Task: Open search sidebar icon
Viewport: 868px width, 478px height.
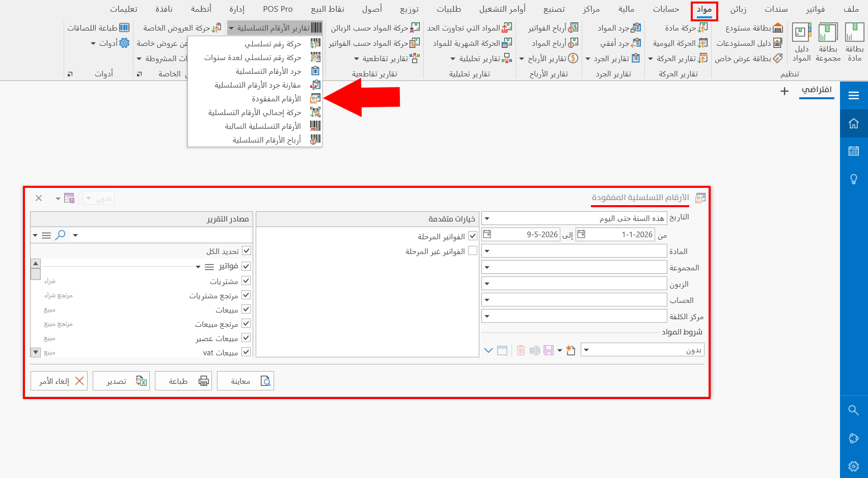Action: (854, 410)
